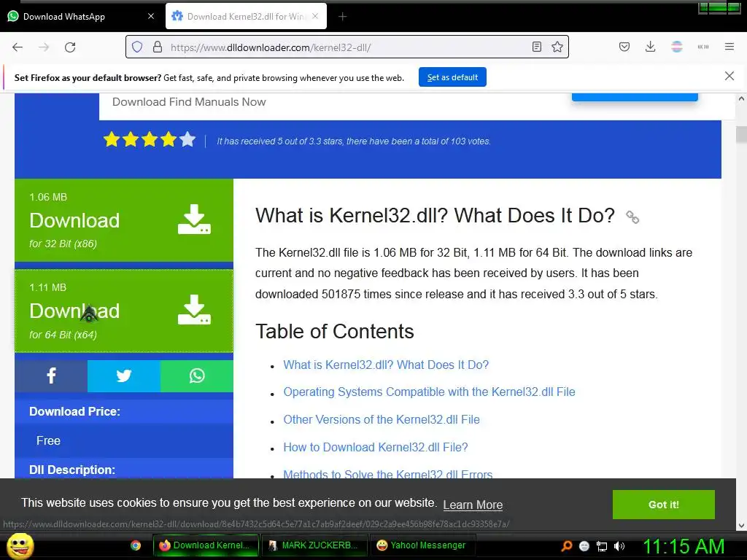Rate with the first star
Viewport: 747px width, 560px height.
click(112, 139)
